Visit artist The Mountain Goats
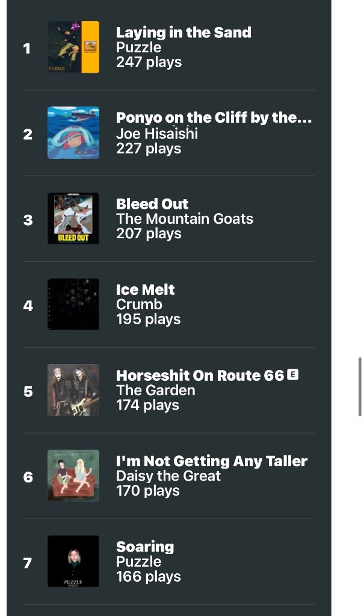Screen dimensions: 364x616 point(184,219)
